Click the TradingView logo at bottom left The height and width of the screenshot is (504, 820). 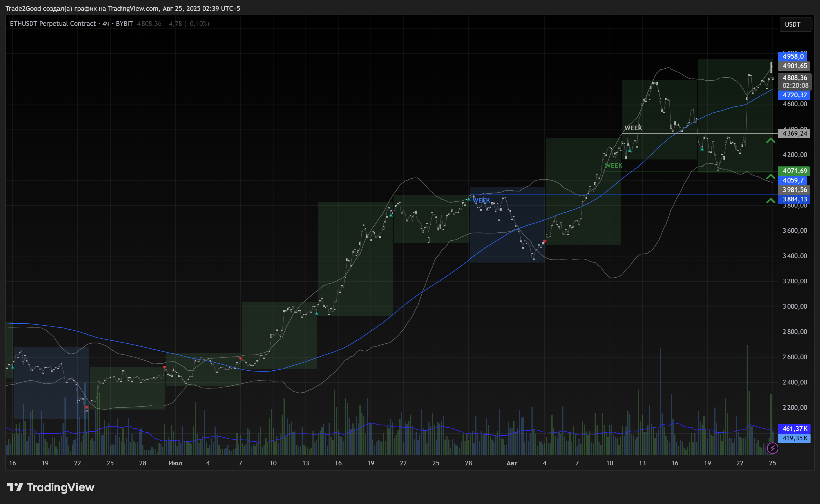pyautogui.click(x=50, y=487)
